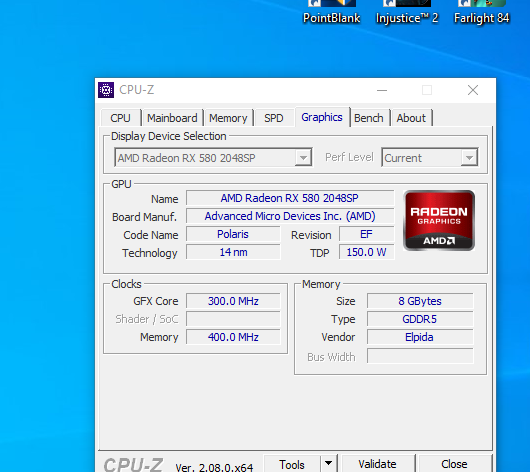This screenshot has height=472, width=530.
Task: Open the Bench tab
Action: click(369, 118)
